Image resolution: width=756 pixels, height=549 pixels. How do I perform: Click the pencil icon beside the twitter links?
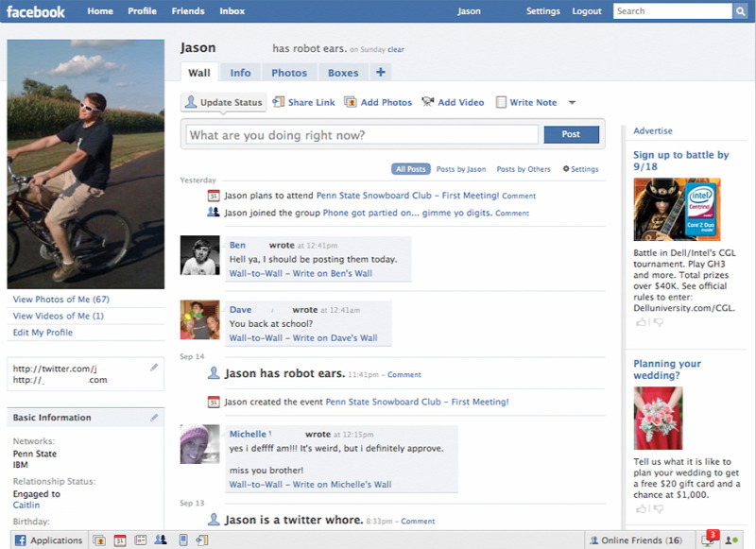[x=154, y=368]
